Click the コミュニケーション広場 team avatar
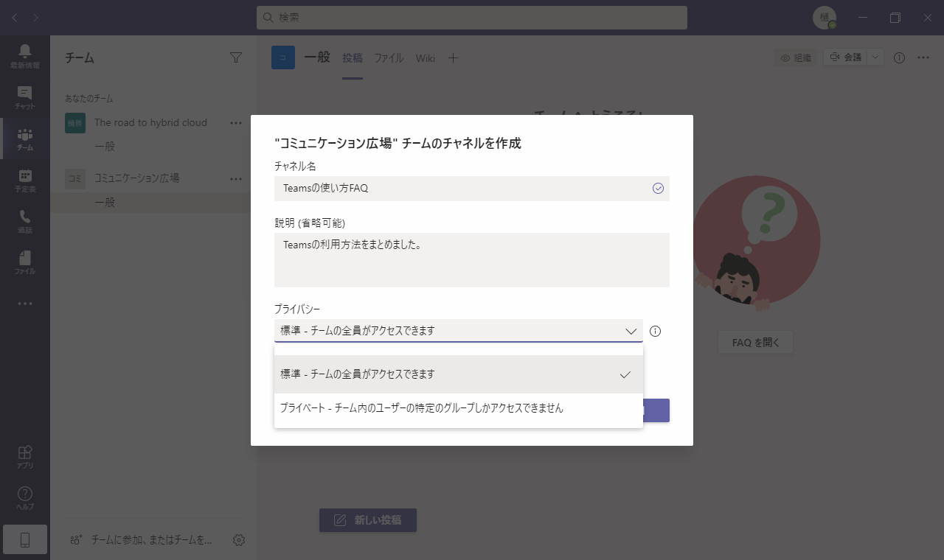The height and width of the screenshot is (560, 944). (x=75, y=178)
